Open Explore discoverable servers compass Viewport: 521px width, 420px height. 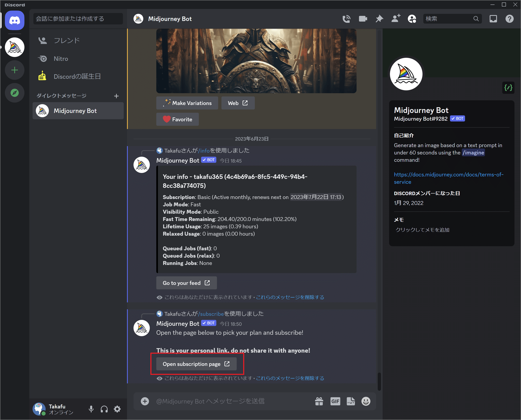14,93
